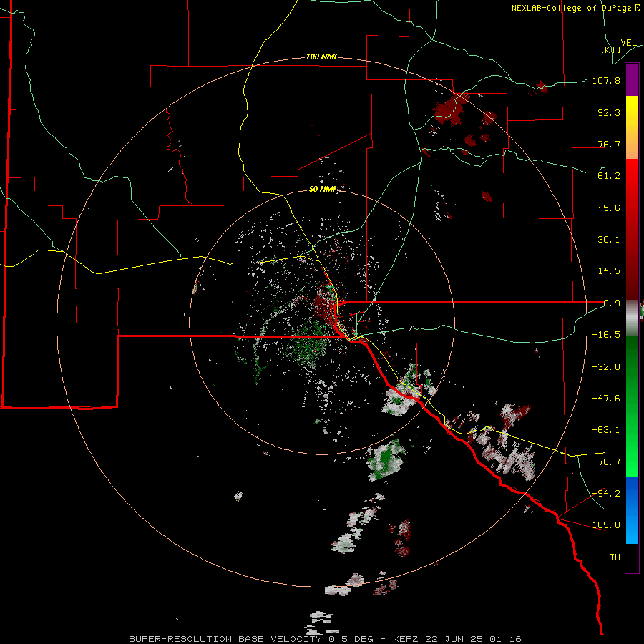This screenshot has width=644, height=644.
Task: Click the VEL label above the color scale
Action: click(629, 42)
